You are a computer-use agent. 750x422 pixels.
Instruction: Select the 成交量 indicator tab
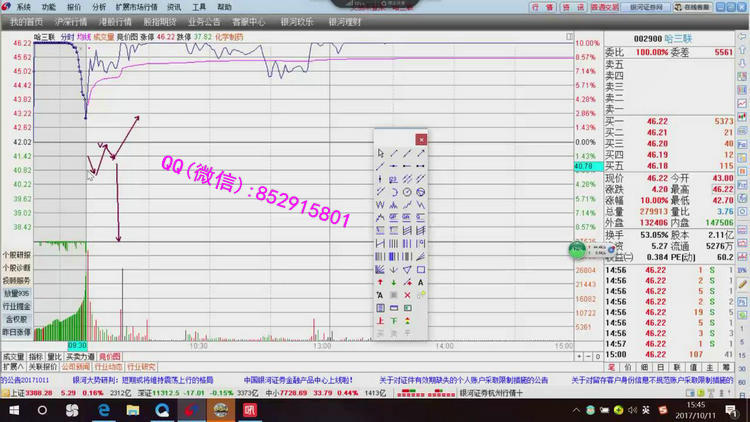click(x=13, y=356)
